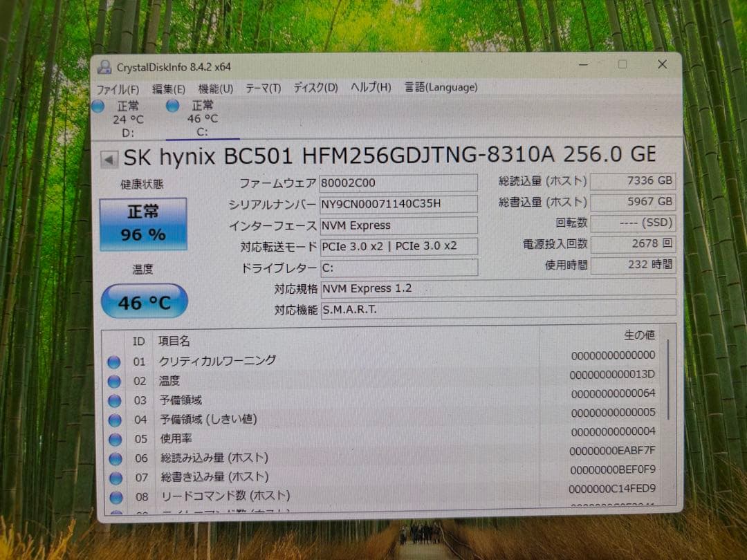747x560 pixels.
Task: Open the 言語(Language) menu
Action: (441, 87)
